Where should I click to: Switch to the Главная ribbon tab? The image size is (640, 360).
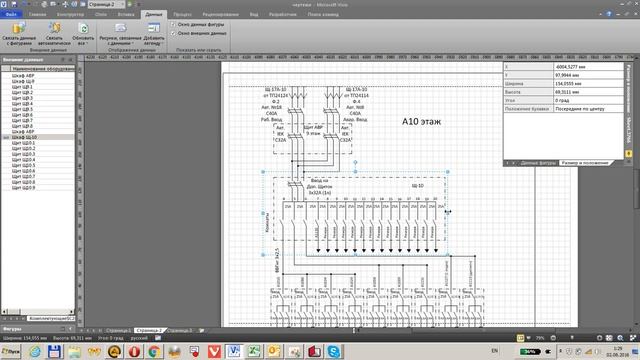(x=37, y=14)
